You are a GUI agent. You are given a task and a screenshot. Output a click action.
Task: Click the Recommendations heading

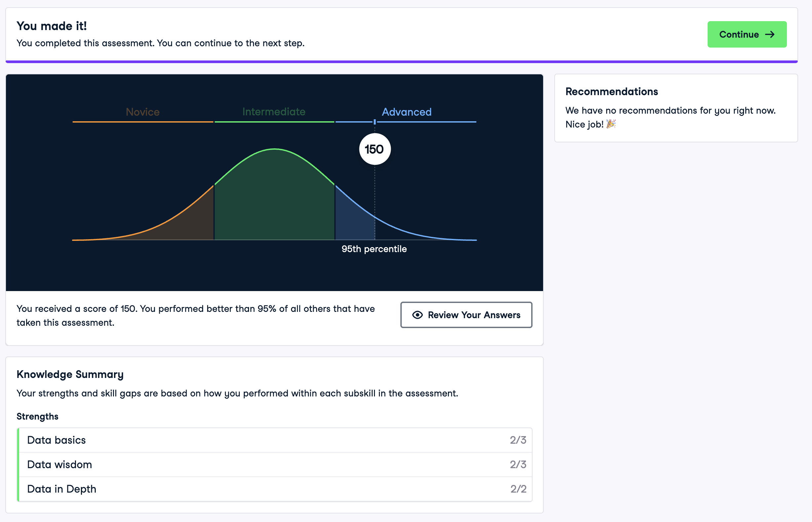[x=611, y=92]
